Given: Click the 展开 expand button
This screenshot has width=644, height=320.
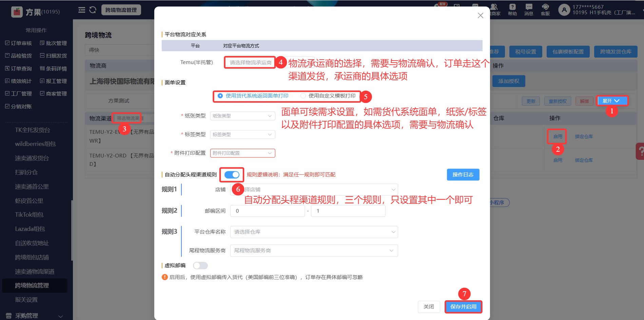Looking at the screenshot, I should point(611,101).
